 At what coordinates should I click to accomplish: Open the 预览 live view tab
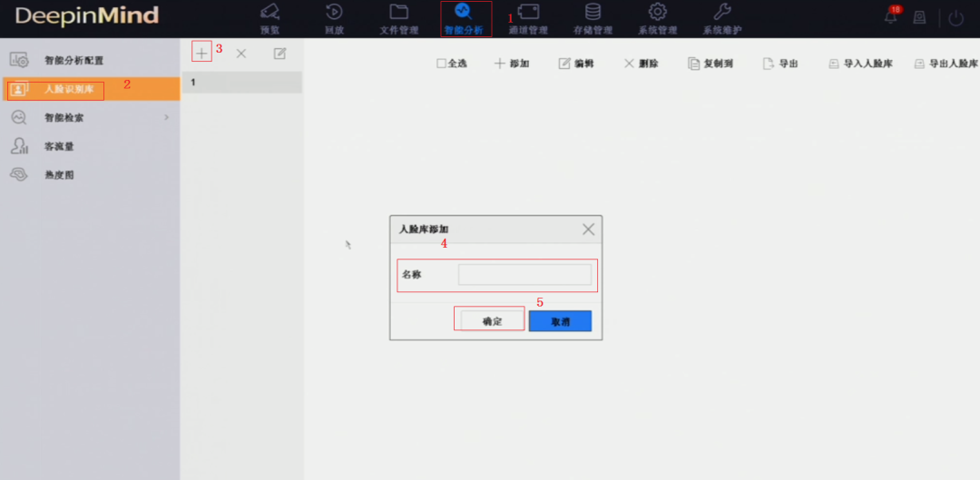[269, 18]
